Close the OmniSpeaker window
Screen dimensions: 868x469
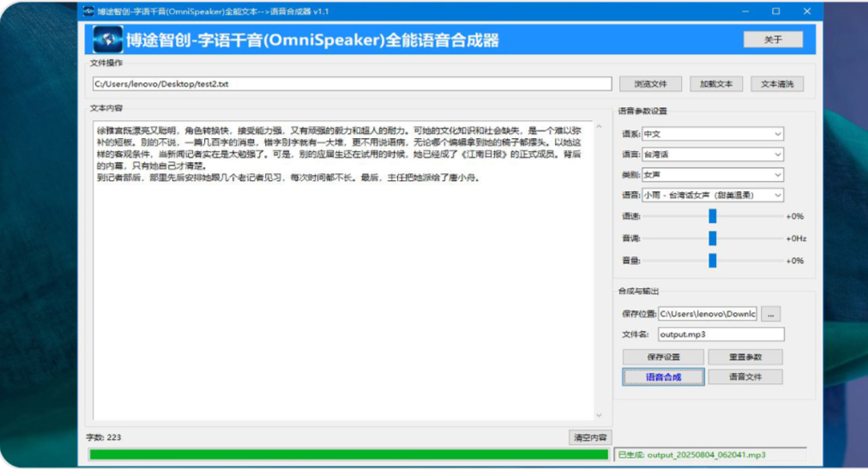[807, 11]
